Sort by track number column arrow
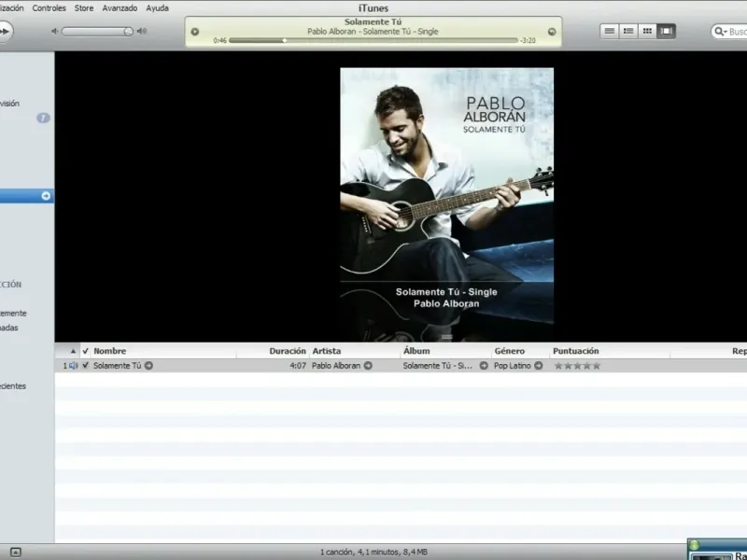 coord(73,351)
